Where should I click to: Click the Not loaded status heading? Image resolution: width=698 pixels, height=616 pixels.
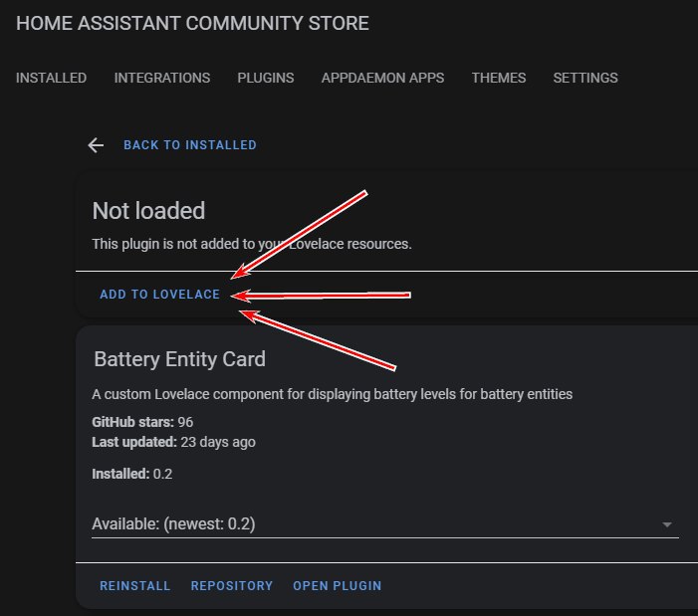pos(148,211)
